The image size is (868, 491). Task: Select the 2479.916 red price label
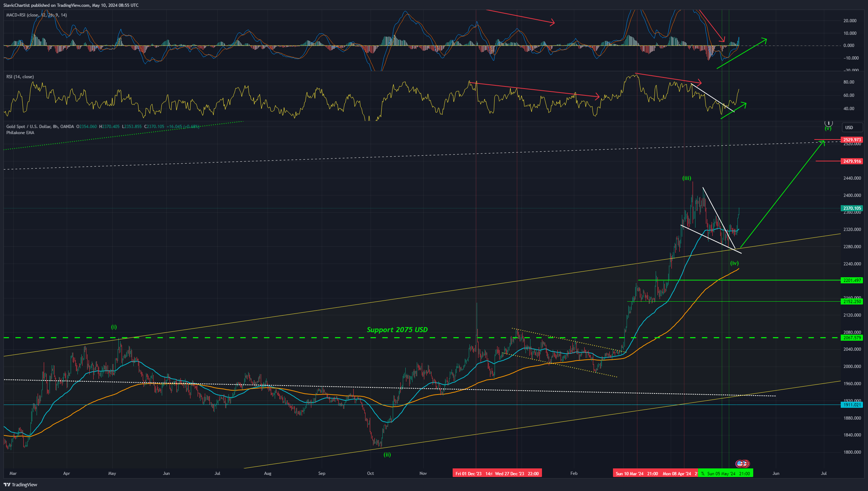[x=852, y=161]
